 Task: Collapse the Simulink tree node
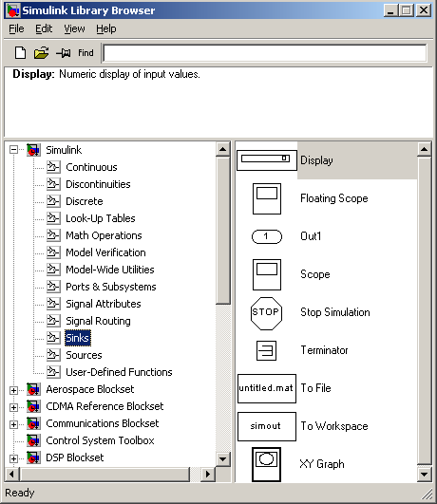pos(13,150)
